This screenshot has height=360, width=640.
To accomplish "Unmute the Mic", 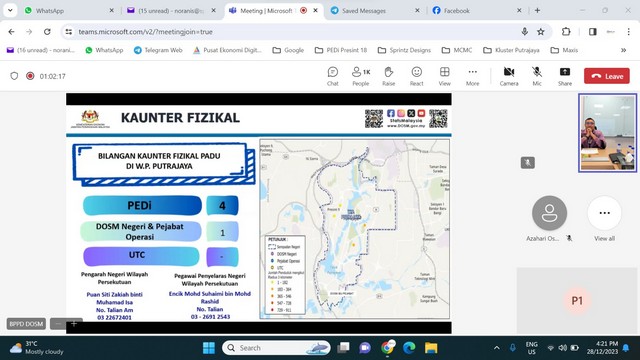I will click(537, 76).
